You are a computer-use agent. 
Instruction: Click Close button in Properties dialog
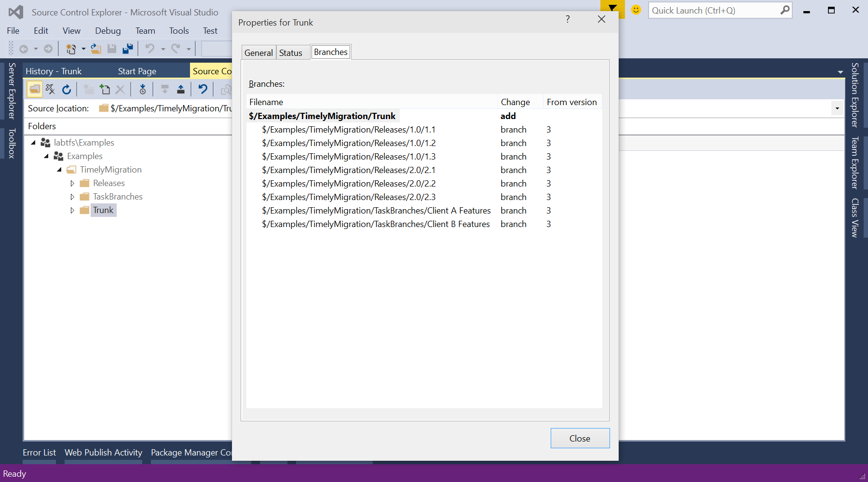coord(580,438)
